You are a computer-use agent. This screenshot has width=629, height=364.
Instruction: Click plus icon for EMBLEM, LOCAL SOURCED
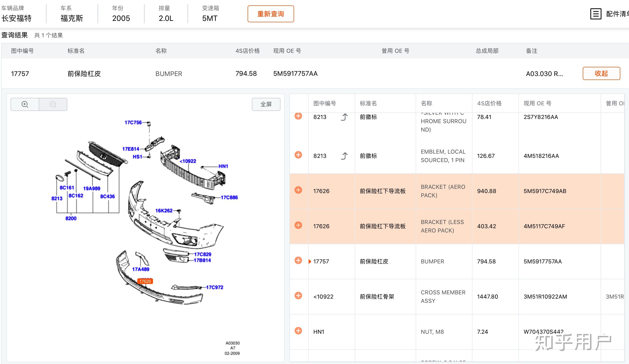pyautogui.click(x=298, y=155)
